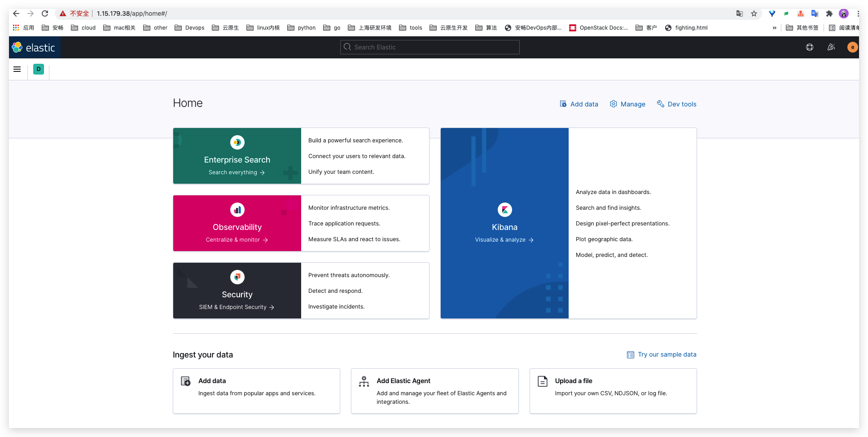
Task: Reload the page in browser
Action: tap(45, 13)
